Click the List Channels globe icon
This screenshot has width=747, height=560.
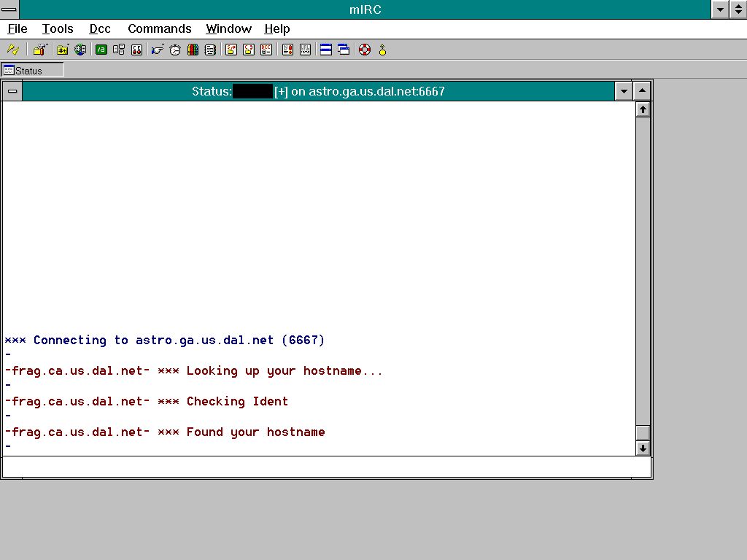tap(80, 50)
